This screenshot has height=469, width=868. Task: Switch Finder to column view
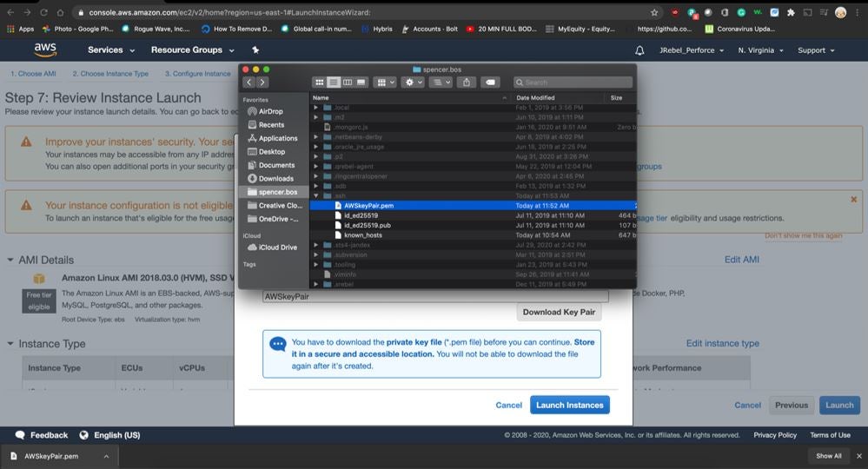347,83
